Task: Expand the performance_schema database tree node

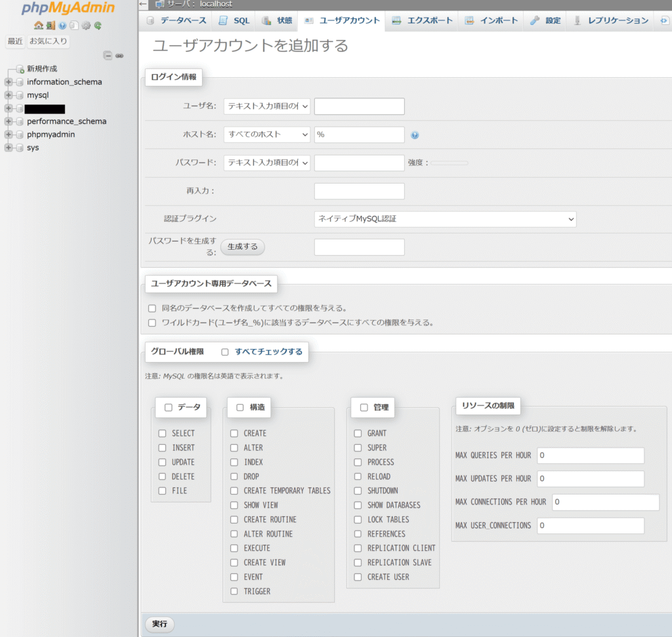Action: 9,121
